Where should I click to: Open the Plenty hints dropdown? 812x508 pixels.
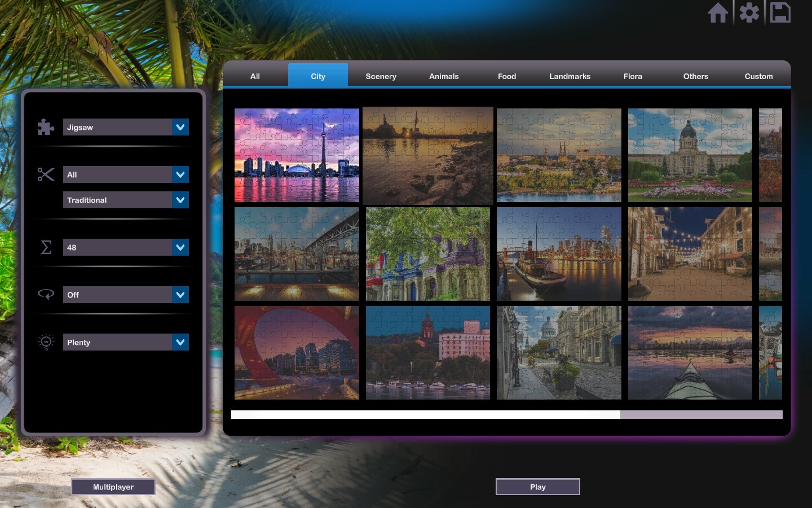coord(125,342)
